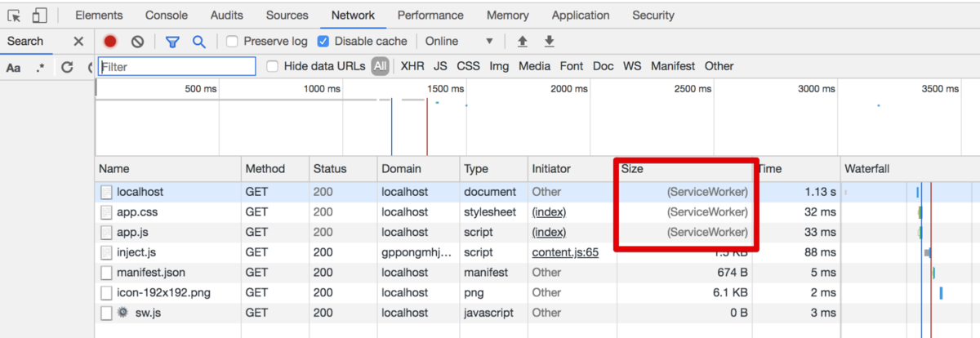
Task: Click the file icon beside inject.js
Action: [x=106, y=252]
